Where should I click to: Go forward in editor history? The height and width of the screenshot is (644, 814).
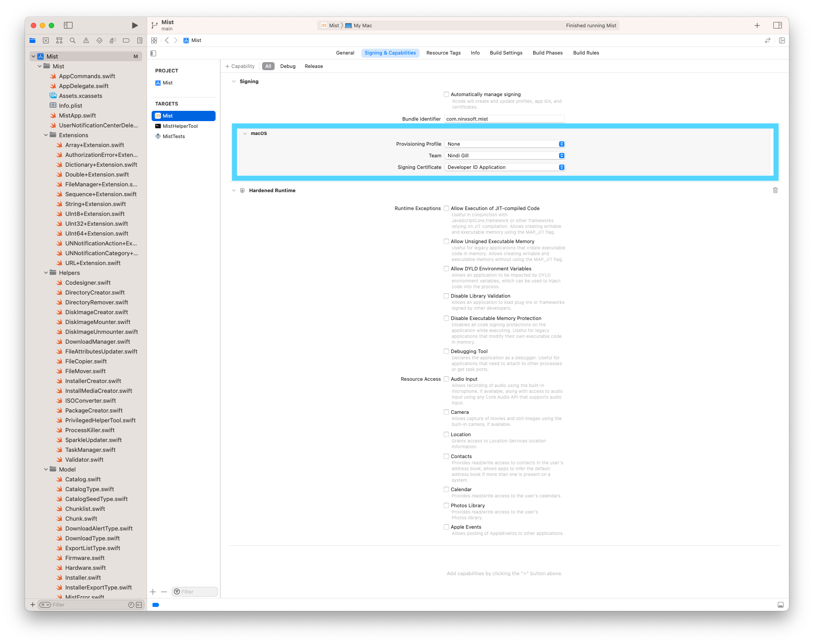click(176, 41)
